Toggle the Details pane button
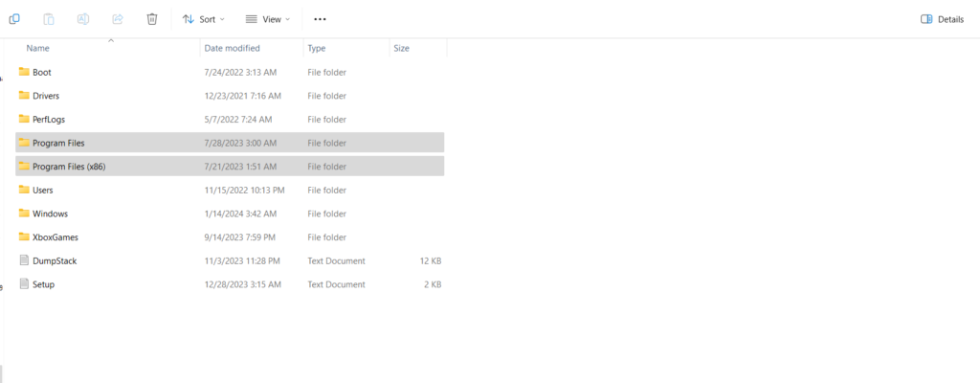This screenshot has height=383, width=980. coord(942,19)
